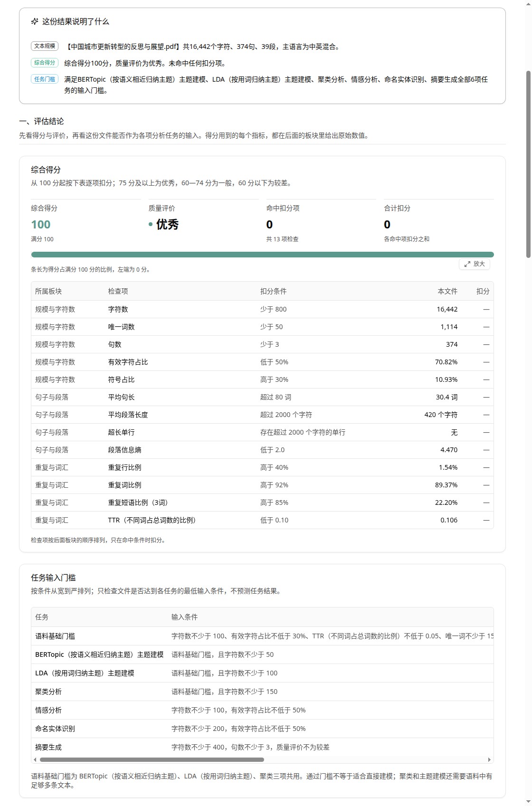Click the 命中扣分项 label
The image size is (532, 806).
coord(283,208)
